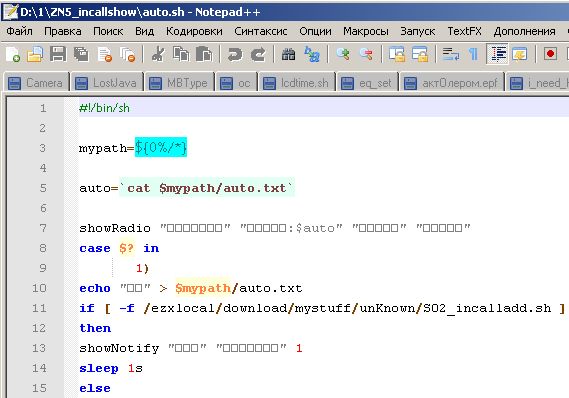The height and width of the screenshot is (398, 569).
Task: Switch to the MBType tab
Action: click(180, 83)
